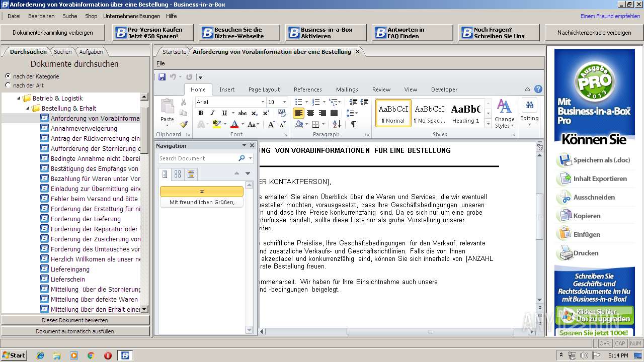Viewport: 644px width, 362px height.
Task: Pick text highlight color button
Action: (x=216, y=124)
